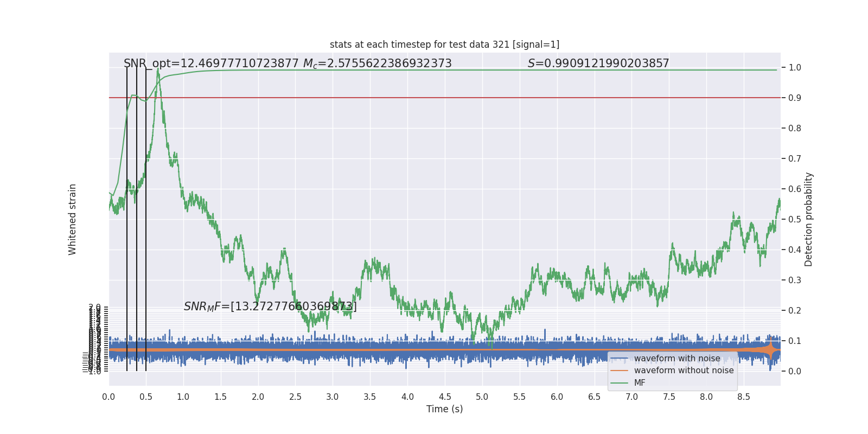Viewport: 868px width, 434px height.
Task: Click the right-axis probability tick 0.7
Action: coord(795,159)
